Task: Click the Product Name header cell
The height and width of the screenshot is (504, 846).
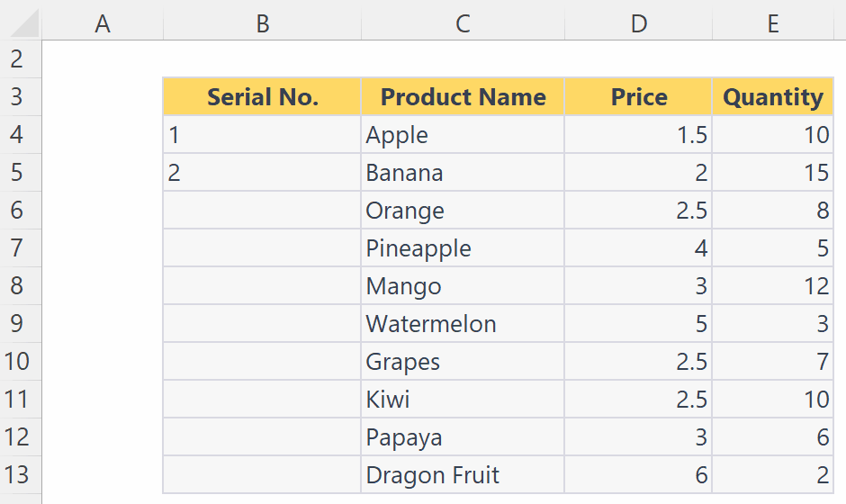Action: (463, 96)
